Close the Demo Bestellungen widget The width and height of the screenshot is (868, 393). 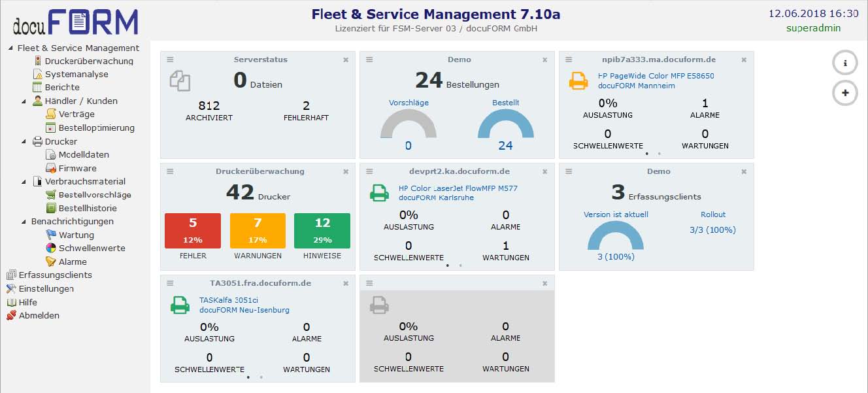point(544,60)
